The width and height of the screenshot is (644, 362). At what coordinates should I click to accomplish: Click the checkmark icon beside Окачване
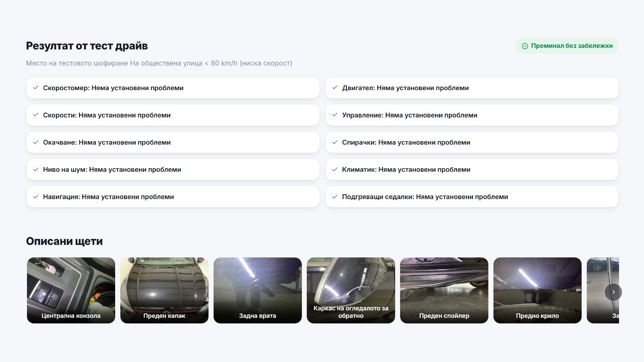(36, 142)
